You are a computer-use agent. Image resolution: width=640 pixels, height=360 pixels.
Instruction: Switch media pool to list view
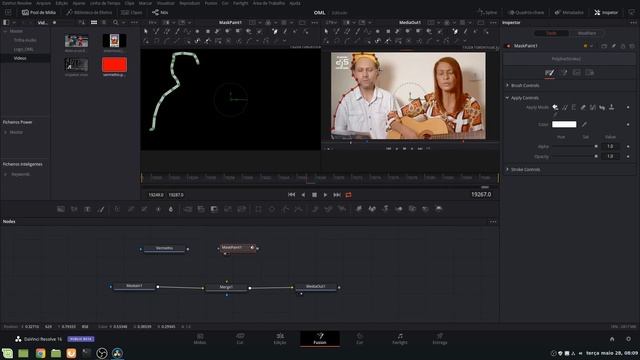coord(104,22)
